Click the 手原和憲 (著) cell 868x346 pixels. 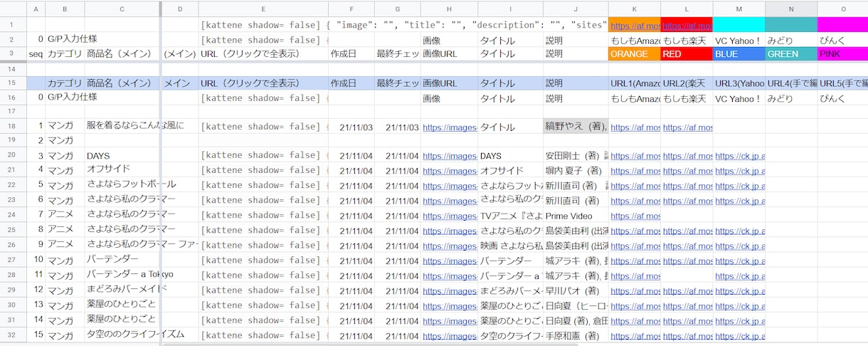tap(576, 335)
